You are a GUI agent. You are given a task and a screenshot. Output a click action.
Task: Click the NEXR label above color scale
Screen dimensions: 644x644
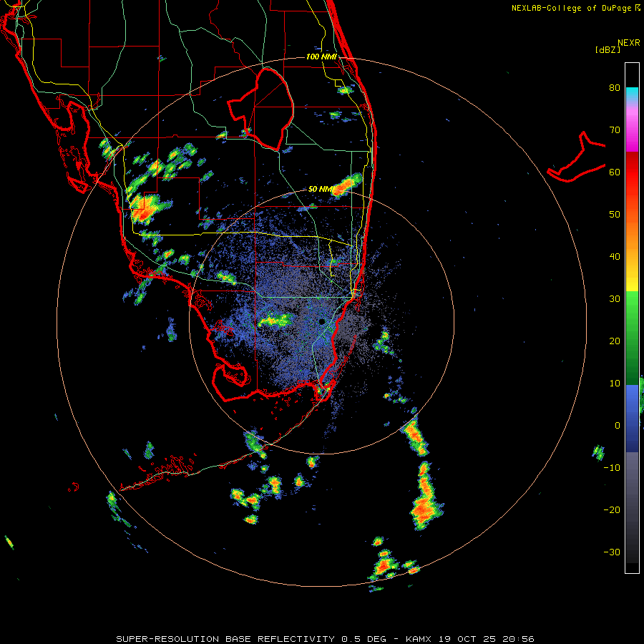pyautogui.click(x=629, y=43)
